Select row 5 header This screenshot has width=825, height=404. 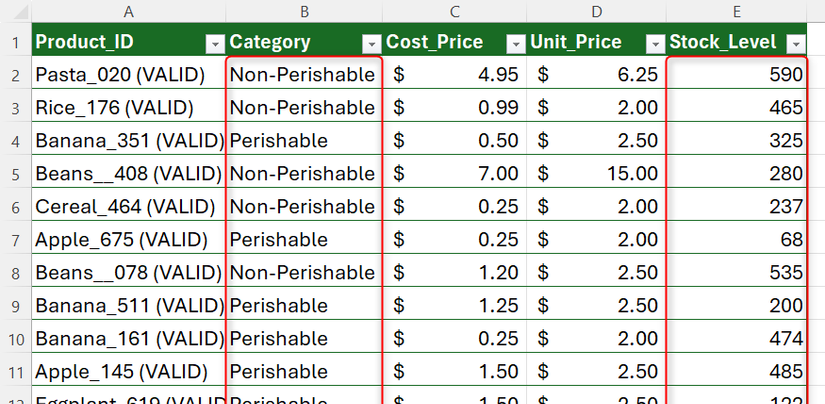[x=14, y=174]
